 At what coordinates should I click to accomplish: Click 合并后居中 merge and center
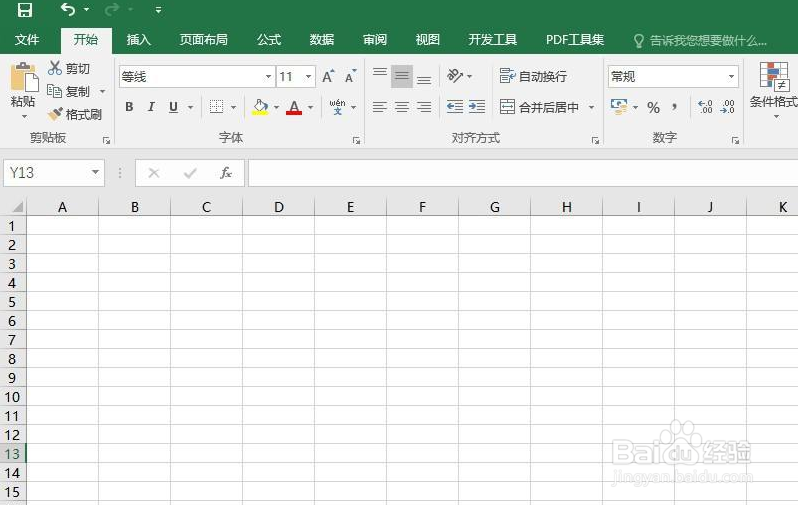(x=539, y=107)
